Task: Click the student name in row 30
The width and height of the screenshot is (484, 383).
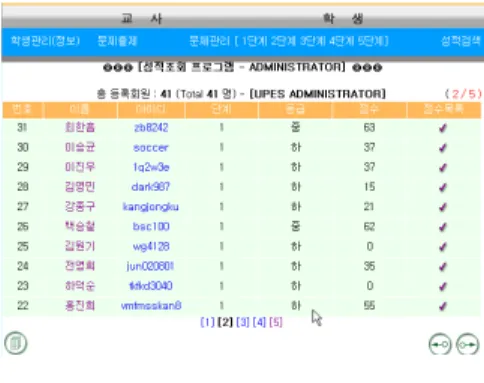Action: 80,147
